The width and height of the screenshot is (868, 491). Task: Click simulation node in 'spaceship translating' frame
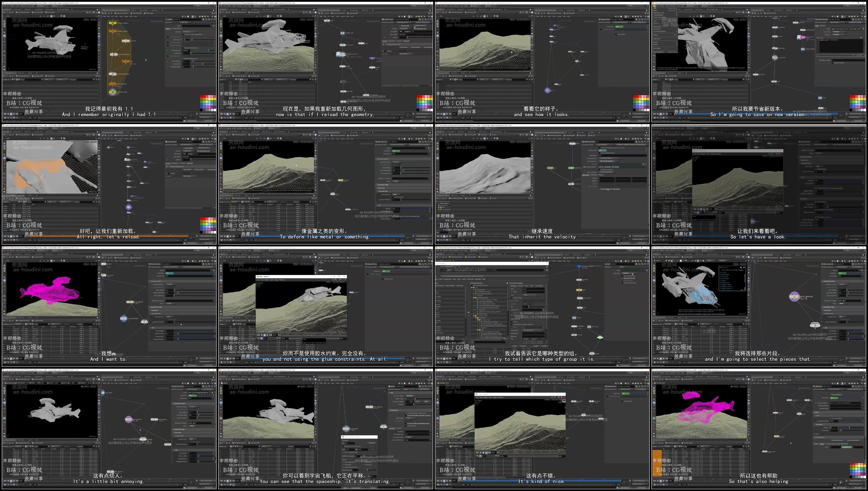[x=346, y=429]
